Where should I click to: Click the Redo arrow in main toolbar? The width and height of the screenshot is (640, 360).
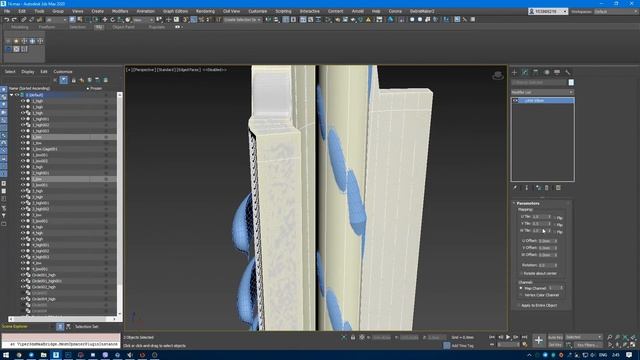click(14, 20)
